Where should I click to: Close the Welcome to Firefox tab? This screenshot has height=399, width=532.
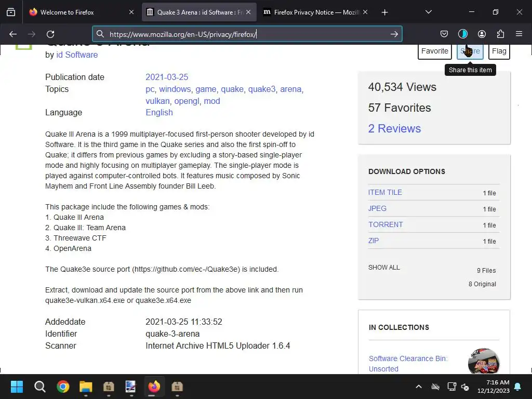pyautogui.click(x=131, y=12)
